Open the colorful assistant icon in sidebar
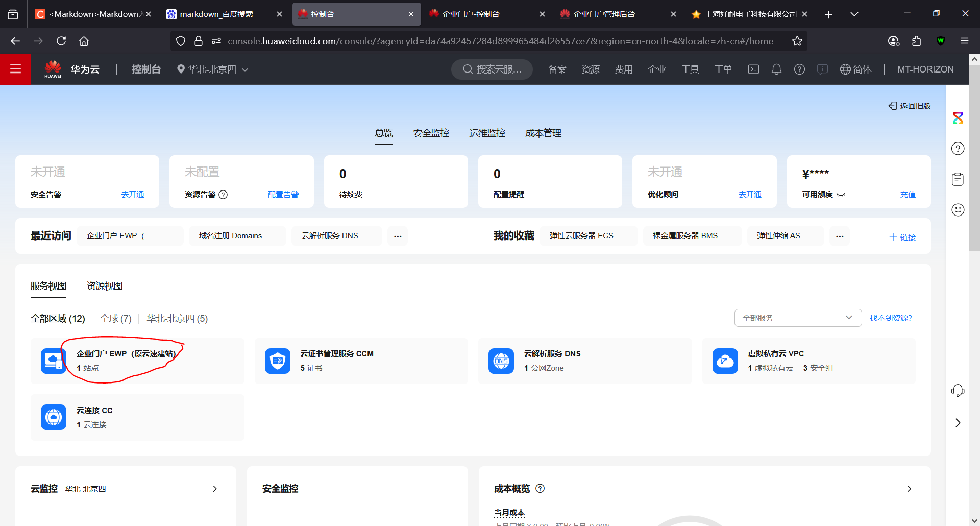Screen dimensions: 980x526 tap(958, 118)
